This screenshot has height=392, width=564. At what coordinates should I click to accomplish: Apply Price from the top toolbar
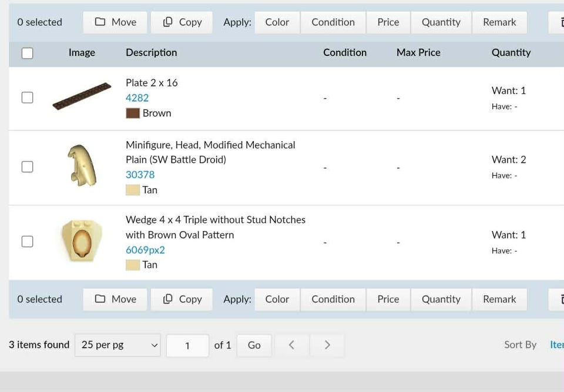pyautogui.click(x=388, y=22)
